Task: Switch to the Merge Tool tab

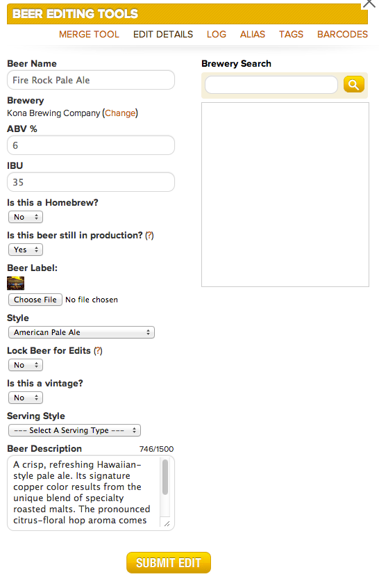Action: tap(89, 34)
